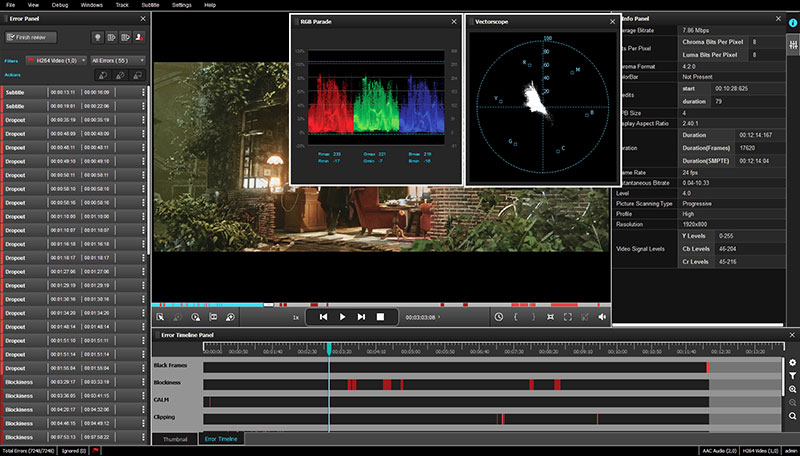The height and width of the screenshot is (456, 800).
Task: Open the File menu
Action: click(10, 5)
